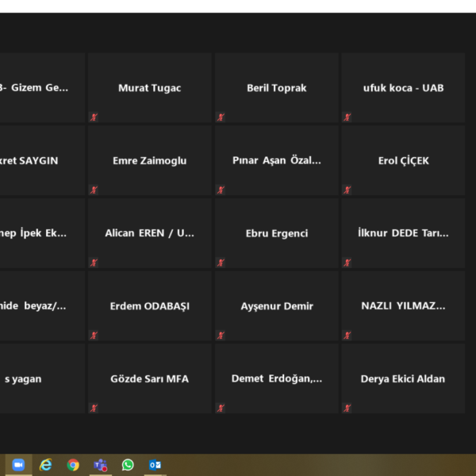476x476 pixels.
Task: Select Alican EREN / U... participant name
Action: pos(150,233)
